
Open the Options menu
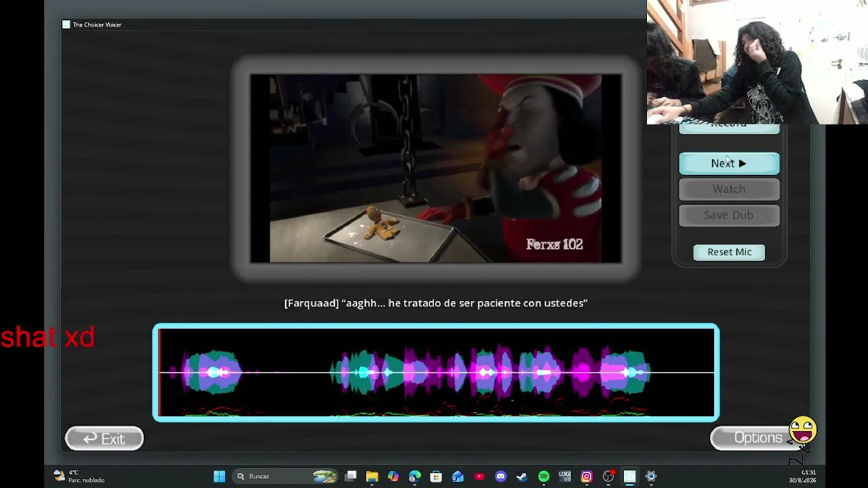[758, 438]
